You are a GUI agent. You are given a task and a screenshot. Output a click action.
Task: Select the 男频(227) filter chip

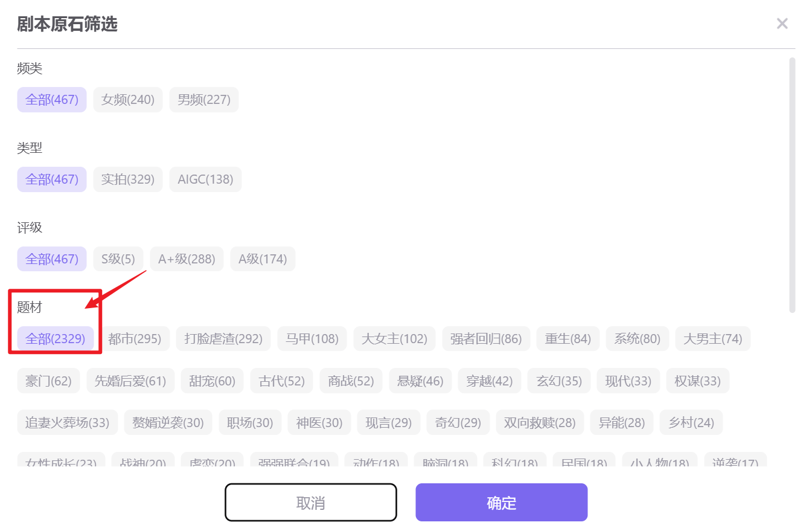click(204, 100)
